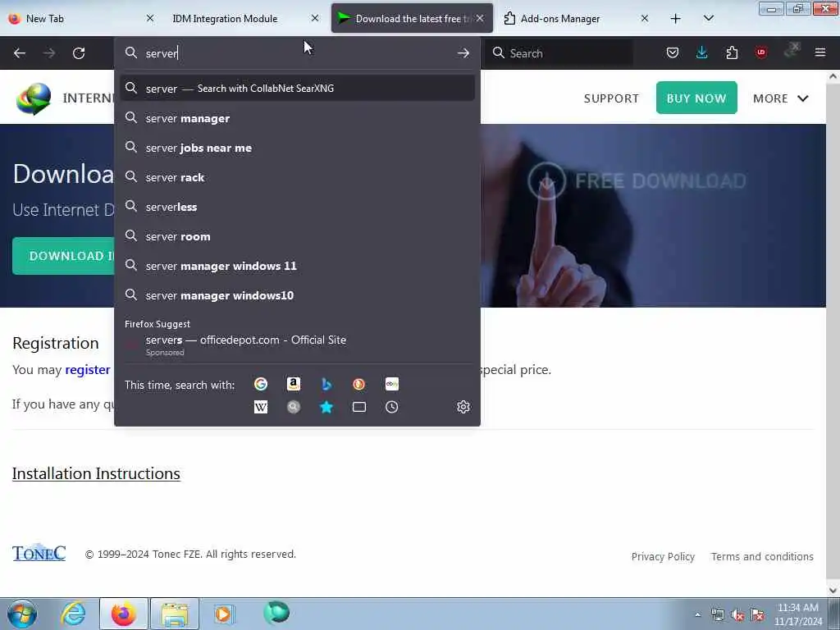The width and height of the screenshot is (840, 630).
Task: Search this time with eBay
Action: point(391,384)
